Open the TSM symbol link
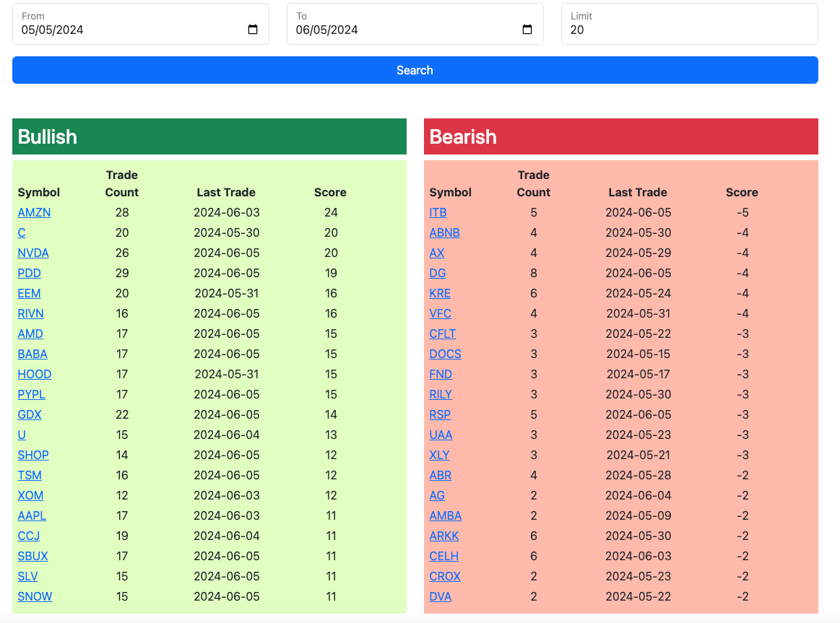The image size is (840, 623). [30, 475]
